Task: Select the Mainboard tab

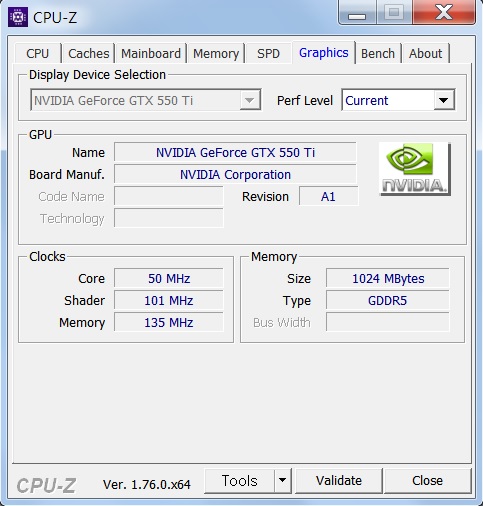Action: (151, 53)
